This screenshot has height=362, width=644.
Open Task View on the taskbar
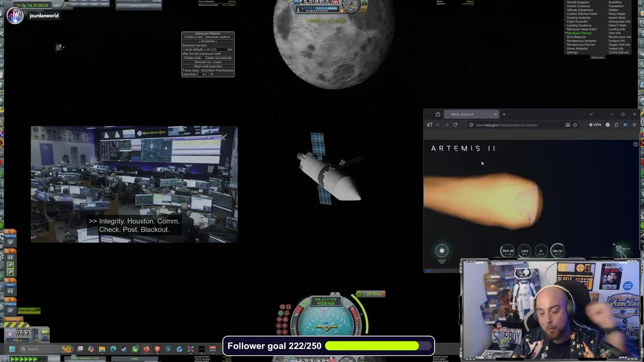pos(80,349)
